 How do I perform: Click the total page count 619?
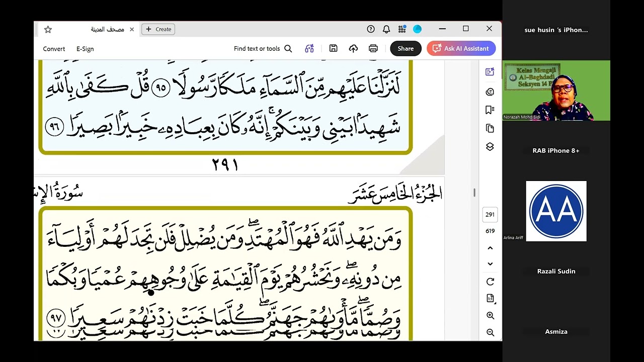pos(490,231)
